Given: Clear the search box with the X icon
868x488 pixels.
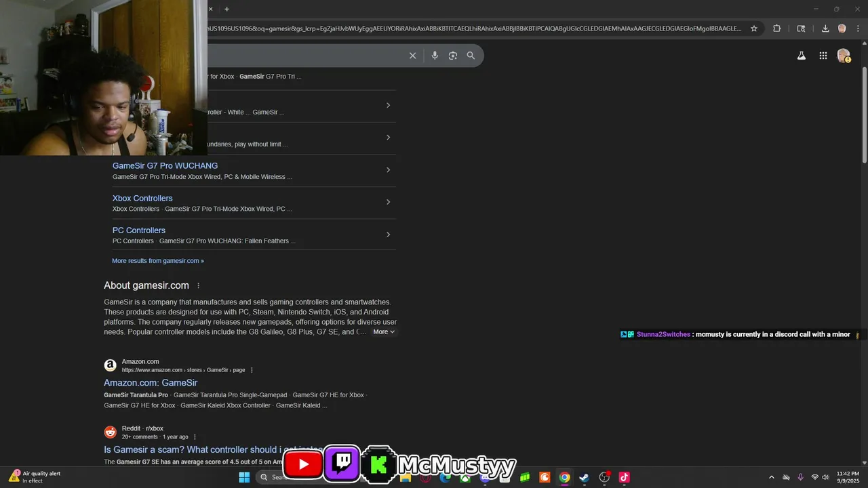Looking at the screenshot, I should point(412,56).
